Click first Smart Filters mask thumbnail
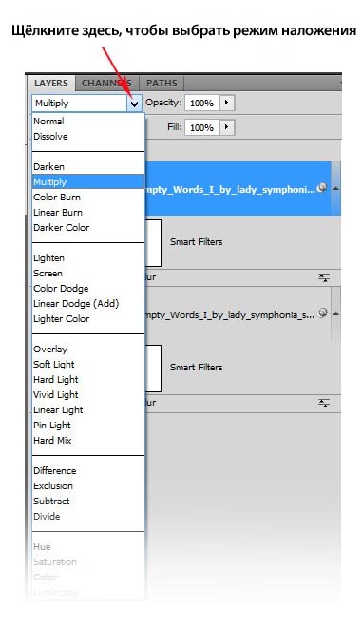Image resolution: width=362 pixels, height=644 pixels. coord(153,242)
